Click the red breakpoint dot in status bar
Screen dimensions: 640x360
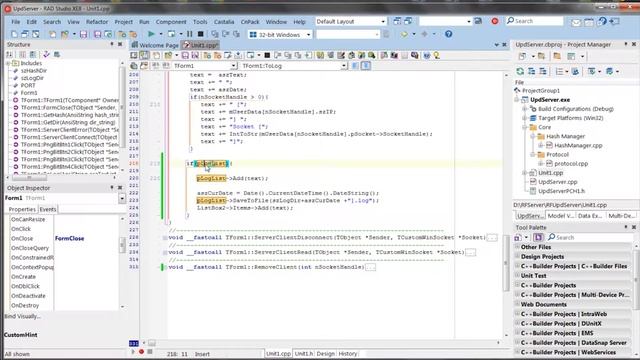(142, 351)
